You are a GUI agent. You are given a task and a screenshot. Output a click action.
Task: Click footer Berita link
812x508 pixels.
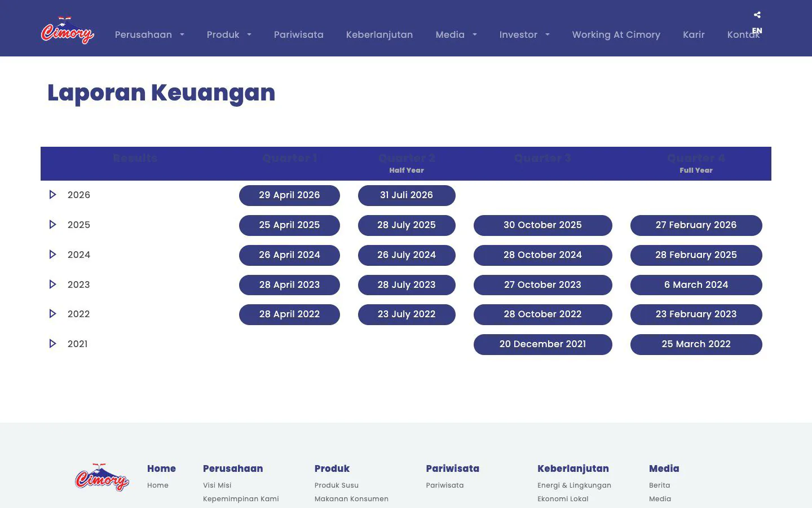[x=660, y=485]
